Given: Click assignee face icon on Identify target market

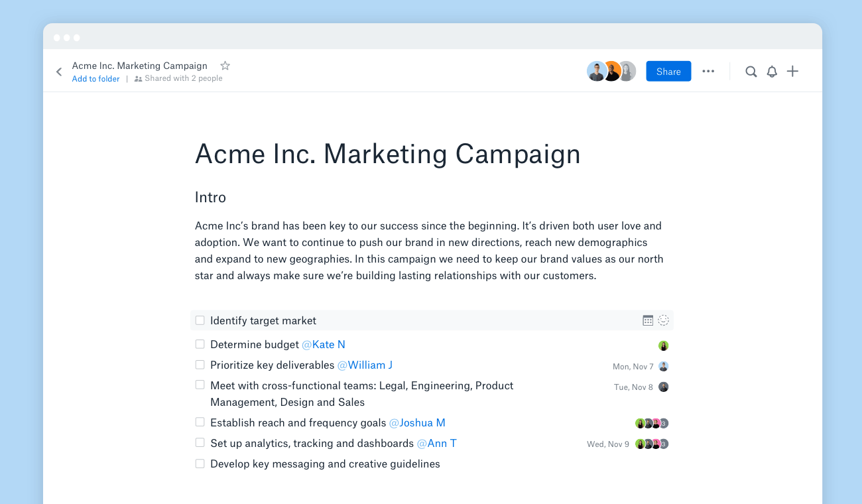Looking at the screenshot, I should coord(663,320).
